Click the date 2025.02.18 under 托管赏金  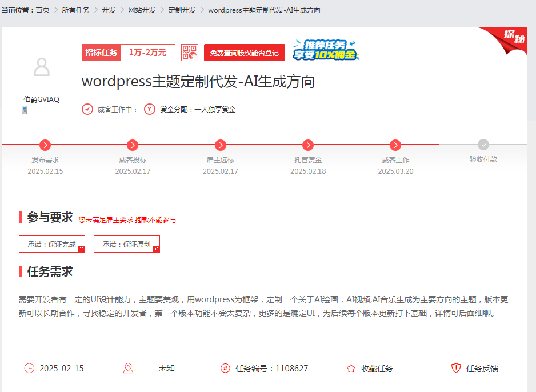click(308, 171)
